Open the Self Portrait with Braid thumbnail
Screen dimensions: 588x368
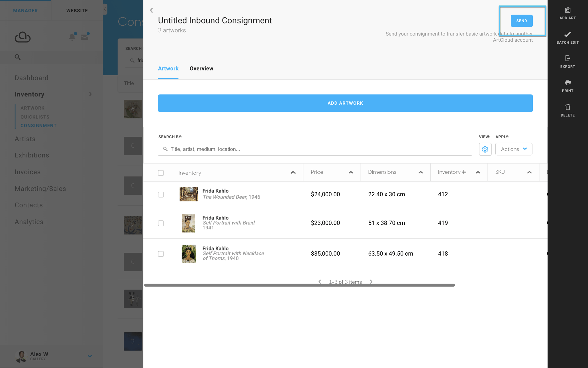click(188, 223)
